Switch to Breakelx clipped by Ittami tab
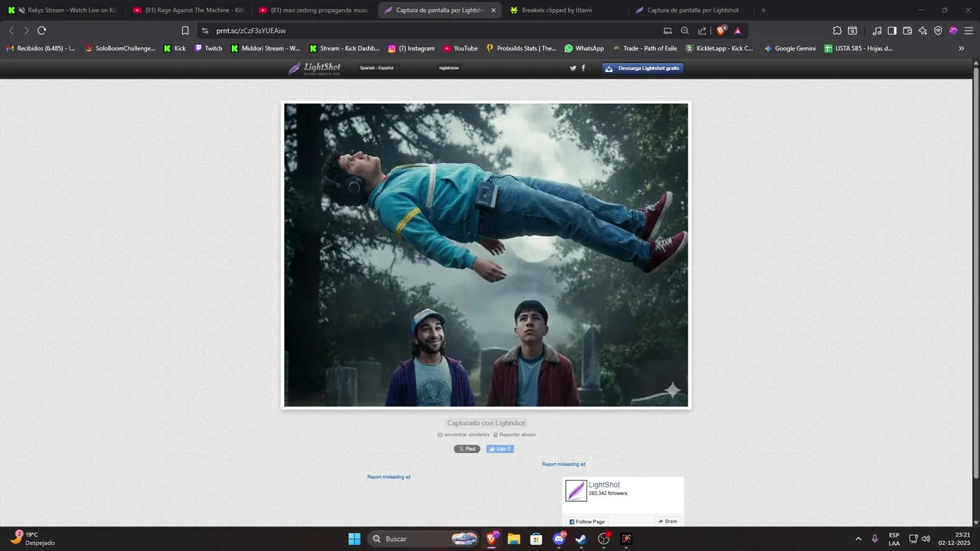 pos(565,10)
